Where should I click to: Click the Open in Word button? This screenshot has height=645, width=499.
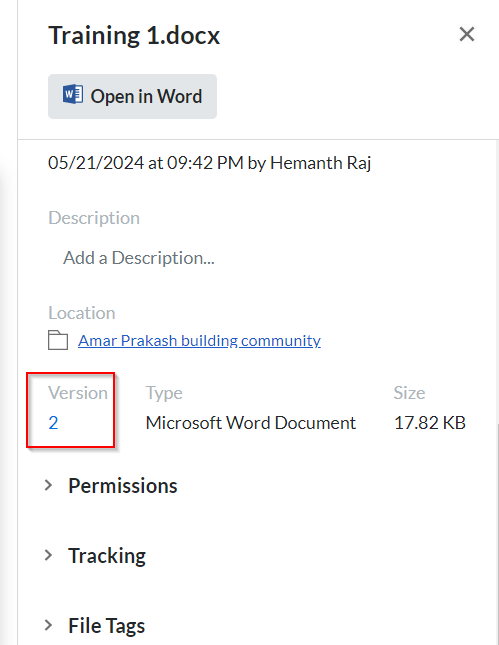[x=132, y=97]
